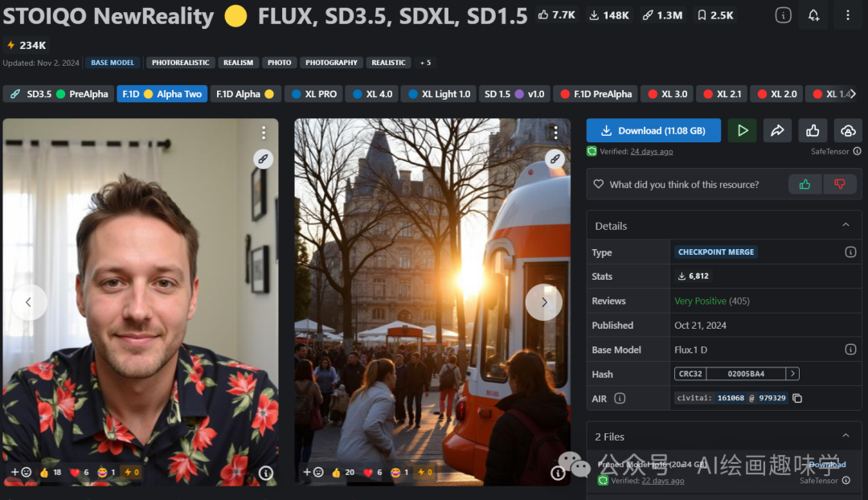Select the REALISTIC tag
Viewport: 868px width, 500px height.
coord(388,63)
